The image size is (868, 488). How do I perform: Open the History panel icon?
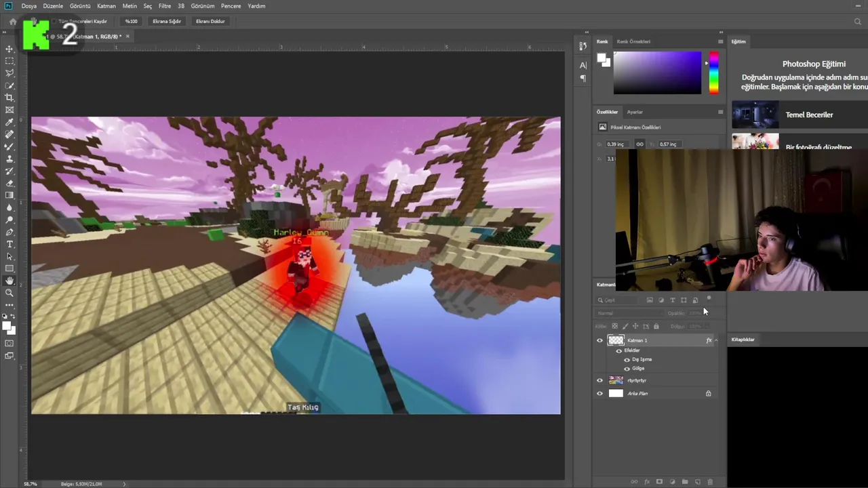click(583, 46)
